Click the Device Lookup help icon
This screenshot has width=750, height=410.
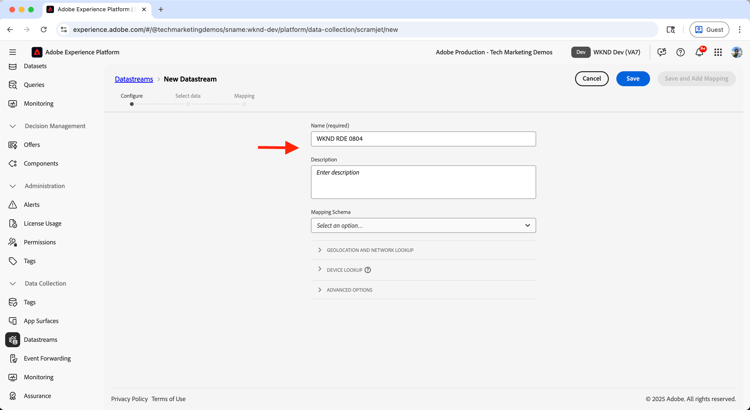tap(368, 270)
